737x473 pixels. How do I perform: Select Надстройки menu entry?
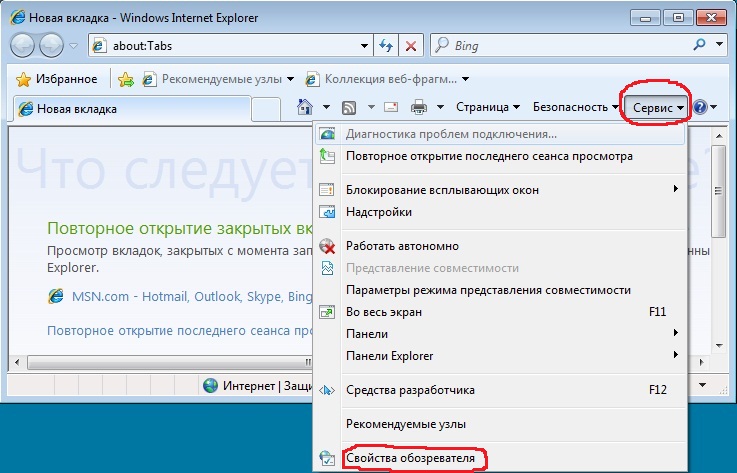coord(500,212)
